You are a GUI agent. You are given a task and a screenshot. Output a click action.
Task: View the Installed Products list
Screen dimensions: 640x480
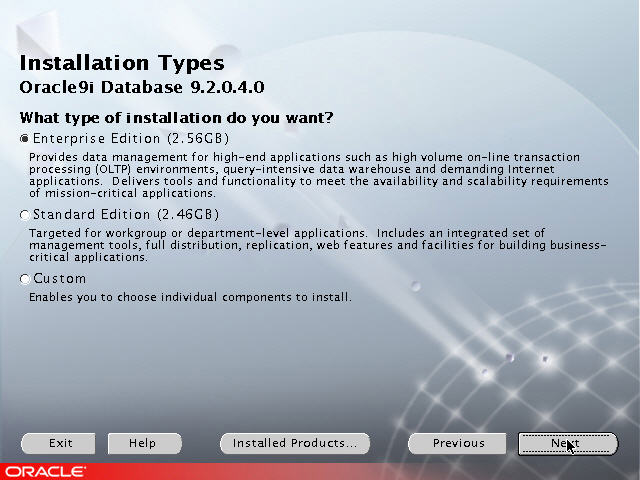(x=295, y=443)
